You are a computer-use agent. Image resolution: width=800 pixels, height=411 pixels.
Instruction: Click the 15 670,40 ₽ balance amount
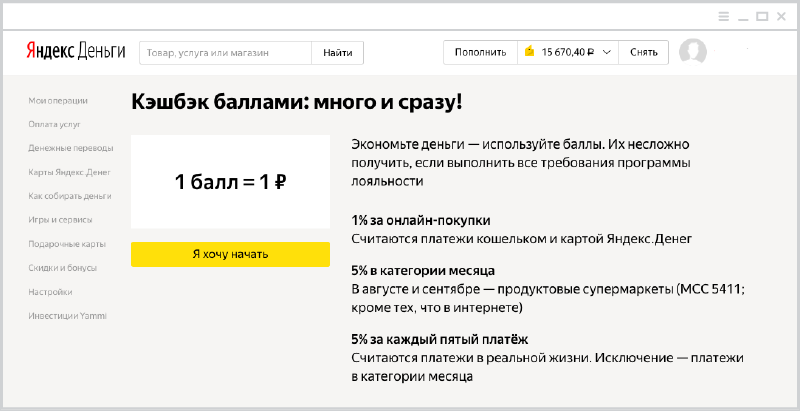pyautogui.click(x=568, y=52)
